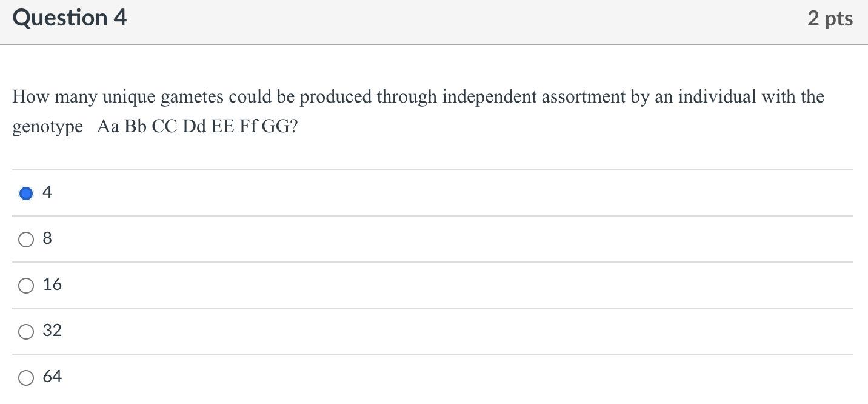Click the "2 pts" points label

pyautogui.click(x=830, y=19)
